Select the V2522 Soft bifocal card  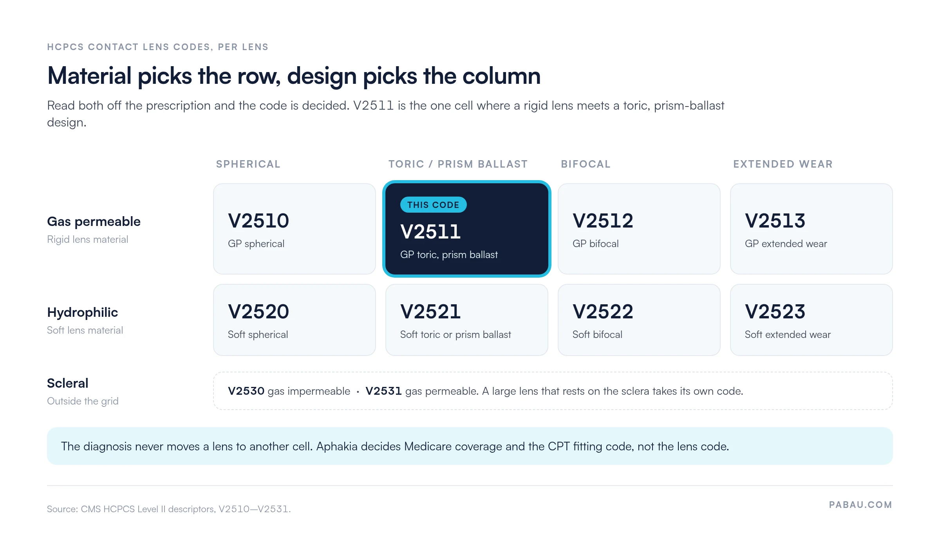click(639, 320)
